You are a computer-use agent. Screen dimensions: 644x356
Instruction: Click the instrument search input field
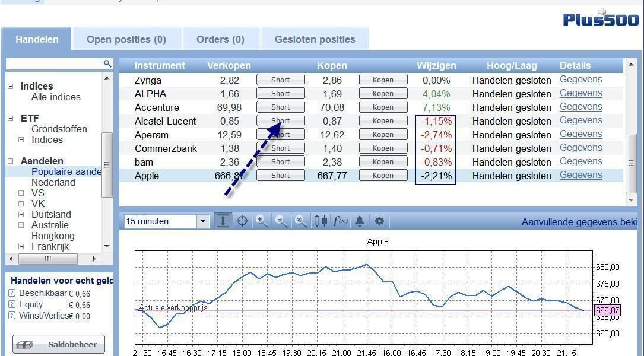pyautogui.click(x=54, y=63)
